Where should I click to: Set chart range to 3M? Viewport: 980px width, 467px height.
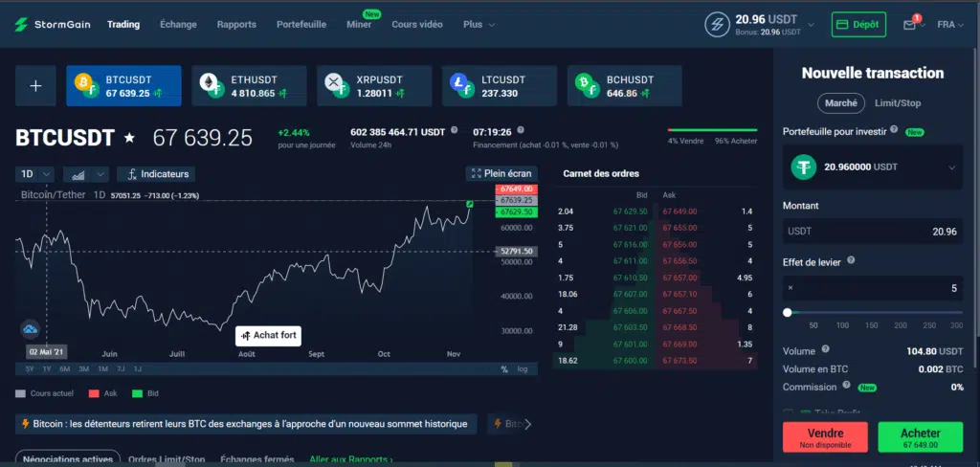coord(84,368)
